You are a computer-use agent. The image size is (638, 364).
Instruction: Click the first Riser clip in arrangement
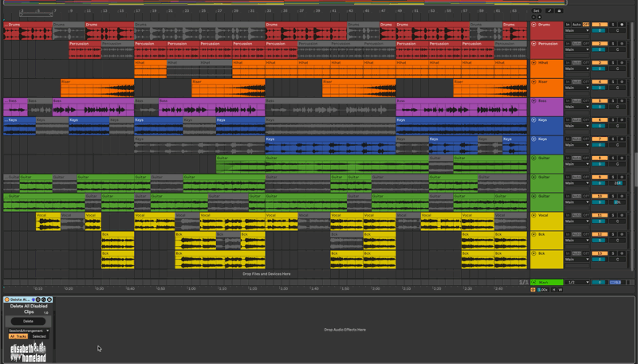(x=97, y=88)
